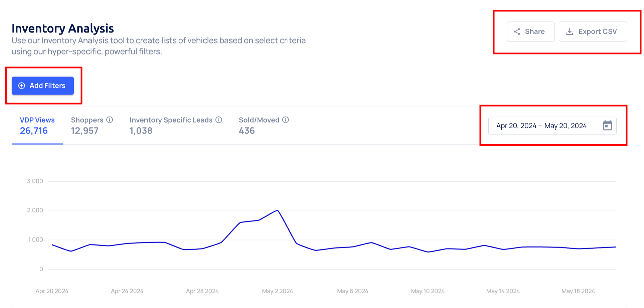Click the plus circle icon in Add Filters
The height and width of the screenshot is (308, 644).
22,86
